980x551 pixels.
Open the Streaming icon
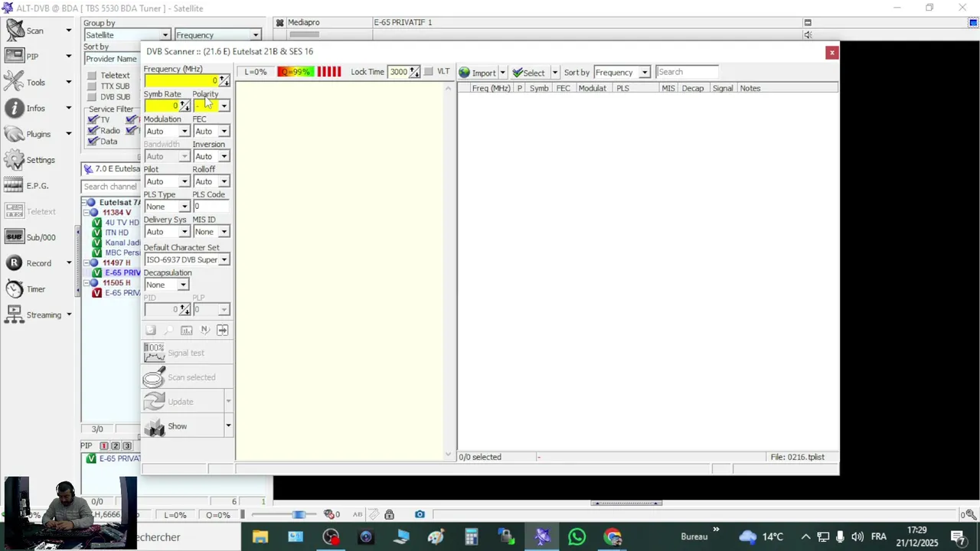pyautogui.click(x=15, y=315)
